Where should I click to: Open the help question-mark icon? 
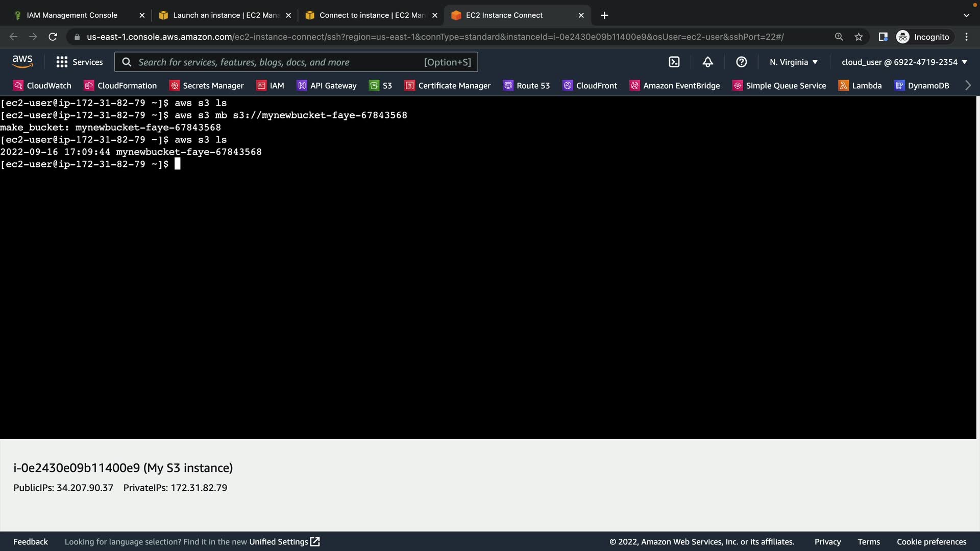pyautogui.click(x=741, y=62)
